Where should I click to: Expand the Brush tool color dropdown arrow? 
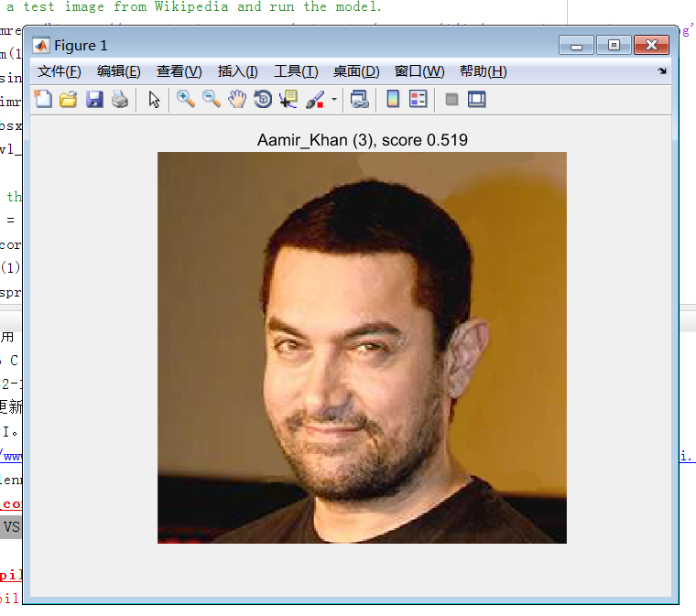click(334, 100)
